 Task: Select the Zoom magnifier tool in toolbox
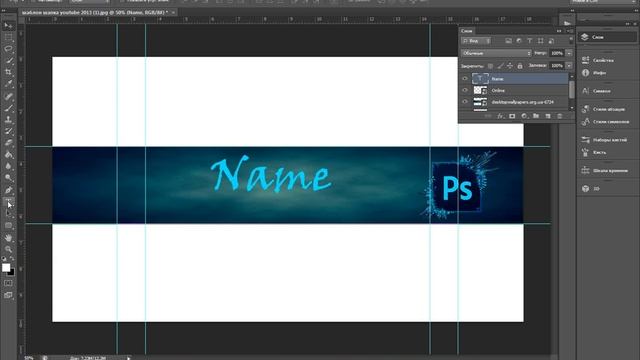pos(8,249)
